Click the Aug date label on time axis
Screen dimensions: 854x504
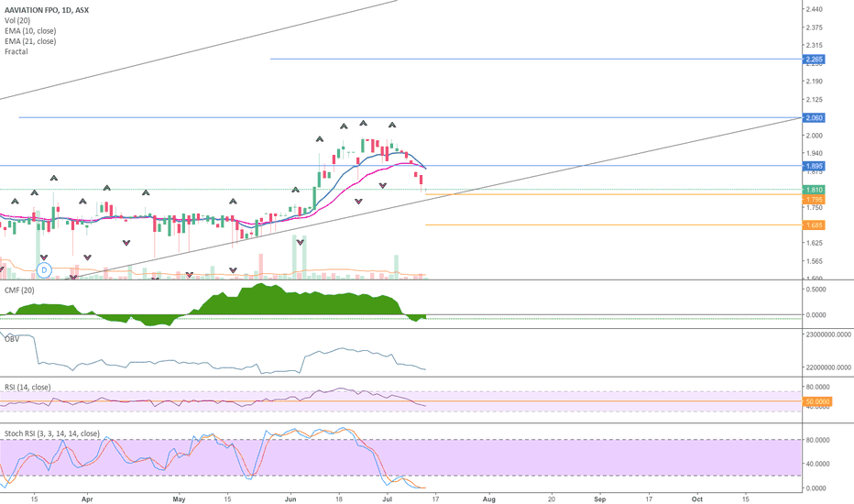489,499
